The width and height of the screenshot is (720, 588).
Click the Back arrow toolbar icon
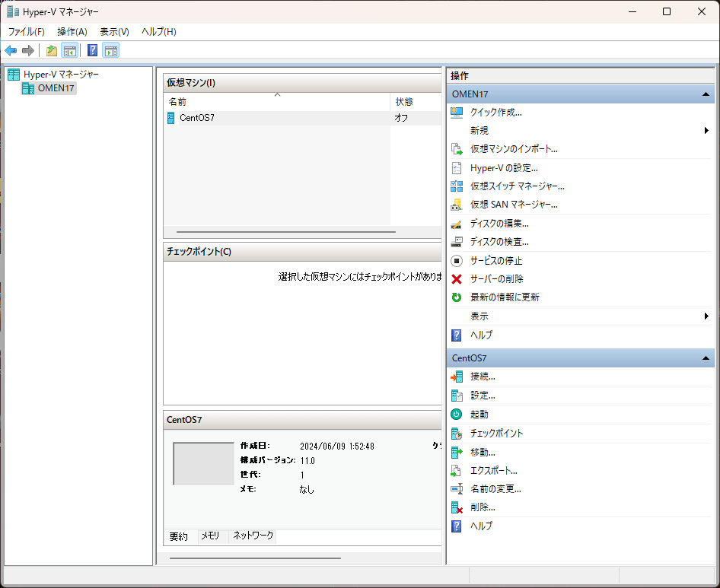click(11, 50)
